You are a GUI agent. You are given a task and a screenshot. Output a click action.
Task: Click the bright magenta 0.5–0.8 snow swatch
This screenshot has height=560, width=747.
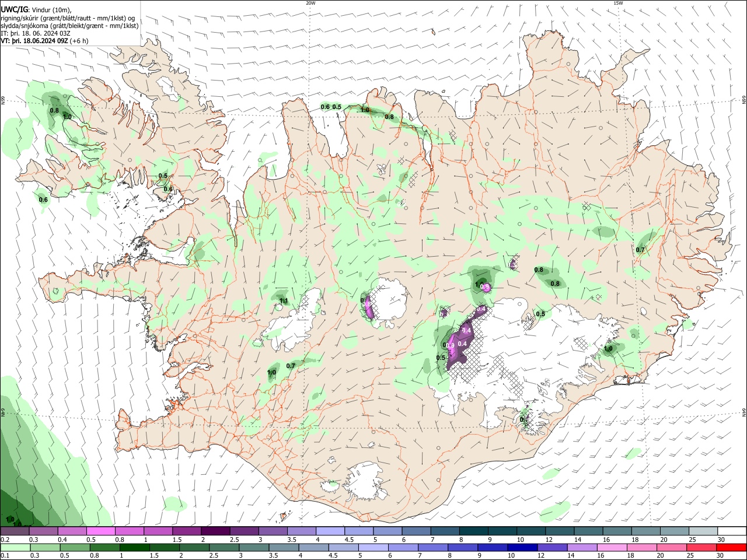[x=100, y=531]
